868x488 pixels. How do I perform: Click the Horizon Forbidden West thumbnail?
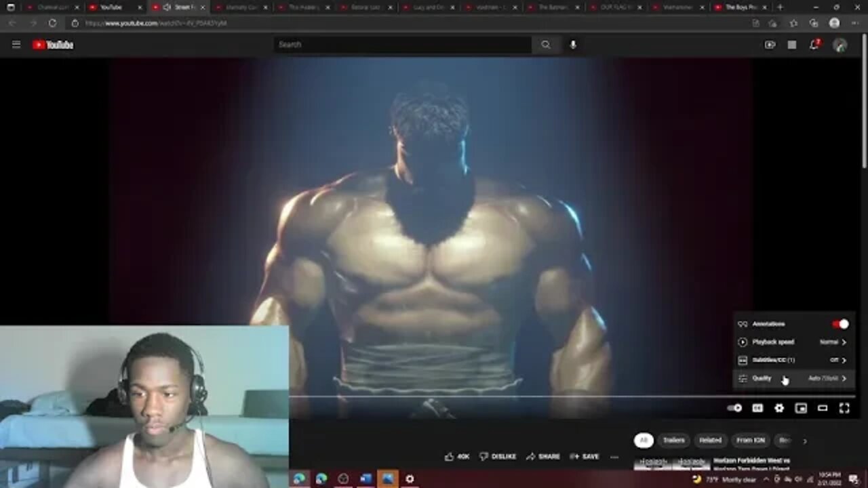pyautogui.click(x=671, y=464)
